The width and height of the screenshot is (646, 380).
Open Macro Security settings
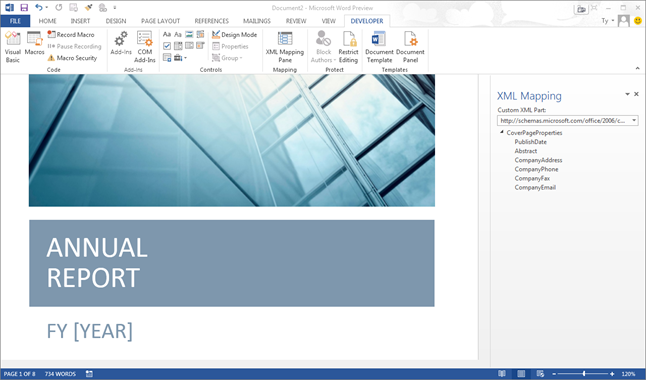(72, 58)
